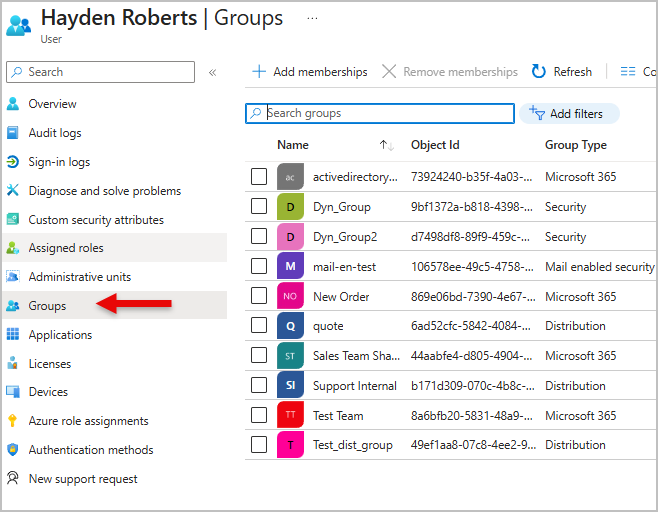This screenshot has height=512, width=658.
Task: Open the Dyn_Group group link
Action: [342, 207]
